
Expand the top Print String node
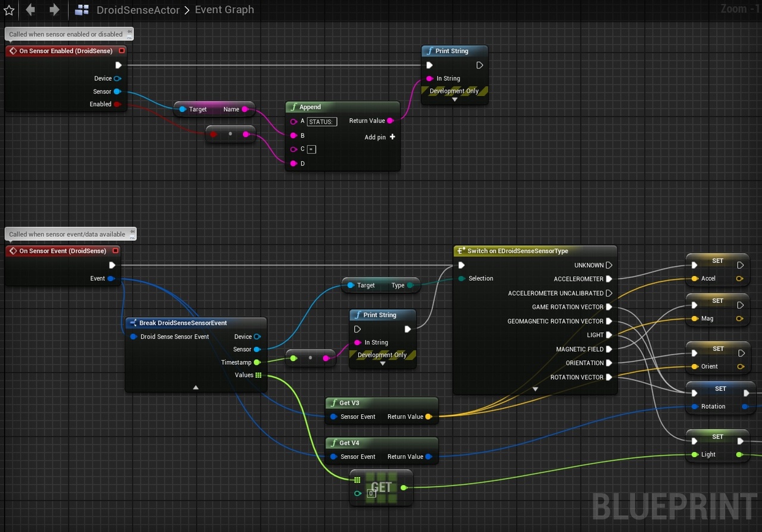pos(454,100)
